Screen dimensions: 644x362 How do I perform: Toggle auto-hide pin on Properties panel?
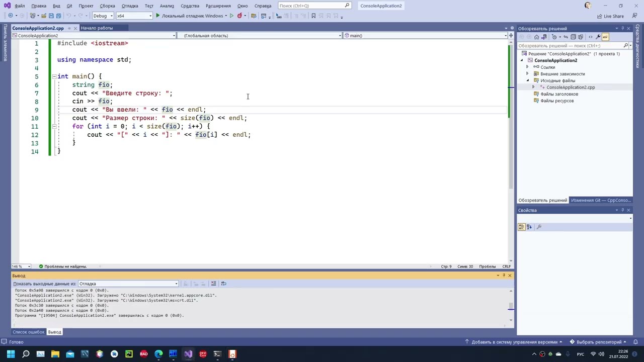tap(622, 210)
